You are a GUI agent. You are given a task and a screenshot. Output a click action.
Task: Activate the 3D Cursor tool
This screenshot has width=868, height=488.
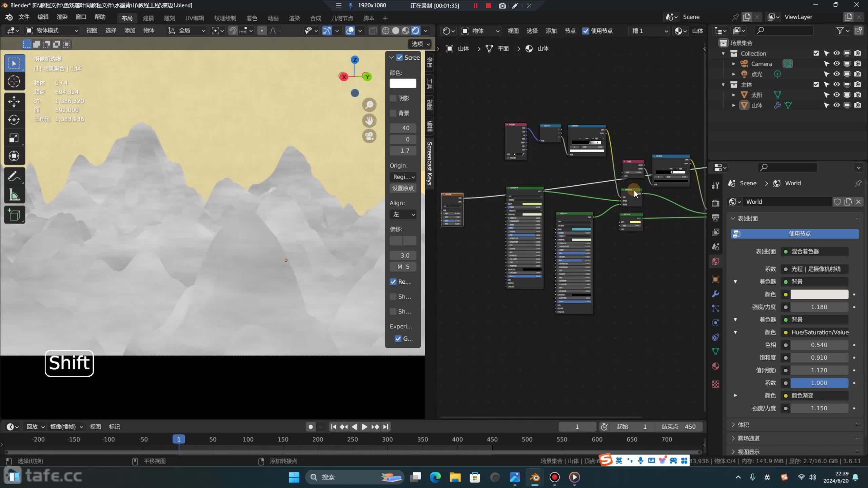click(x=14, y=81)
